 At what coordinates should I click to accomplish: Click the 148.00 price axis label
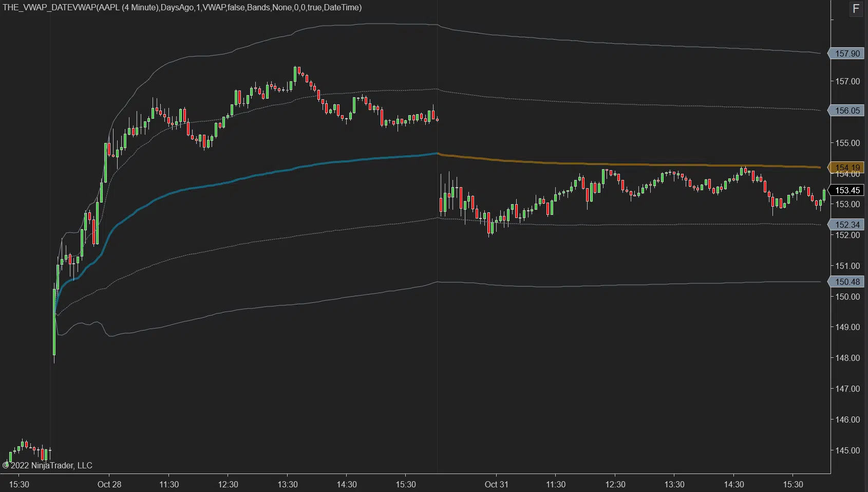pos(847,358)
